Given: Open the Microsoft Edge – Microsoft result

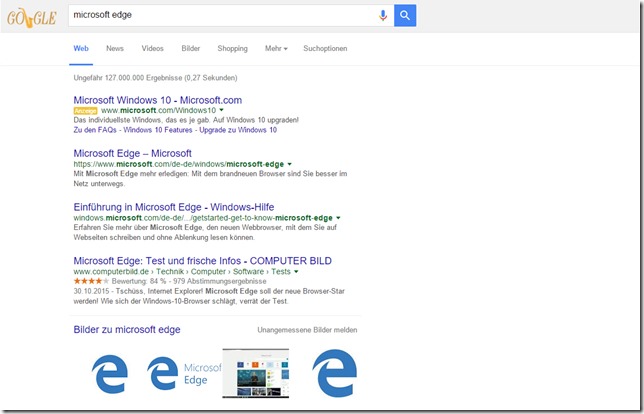Looking at the screenshot, I should [133, 153].
